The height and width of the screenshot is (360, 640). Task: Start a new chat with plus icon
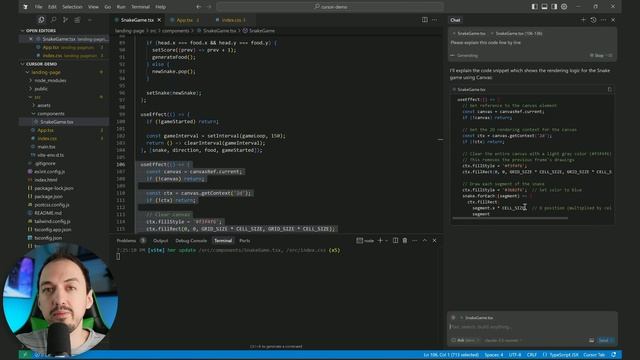pyautogui.click(x=583, y=20)
